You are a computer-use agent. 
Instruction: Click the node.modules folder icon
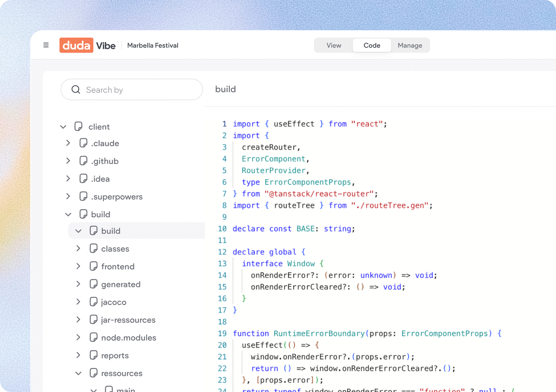[x=94, y=337]
